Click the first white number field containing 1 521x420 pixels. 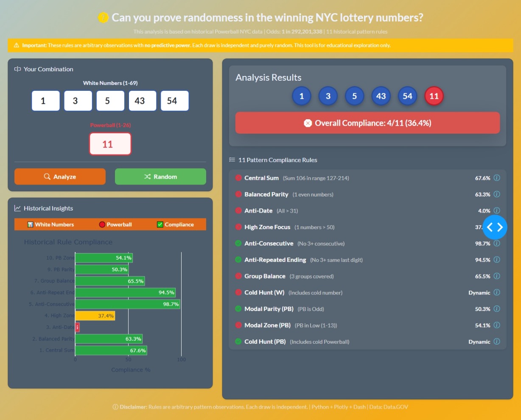[x=46, y=101]
